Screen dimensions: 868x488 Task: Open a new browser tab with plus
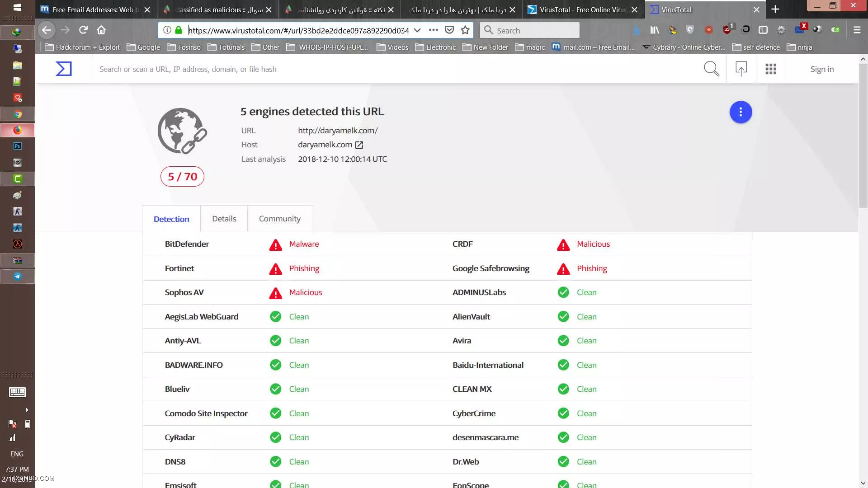[x=775, y=9]
